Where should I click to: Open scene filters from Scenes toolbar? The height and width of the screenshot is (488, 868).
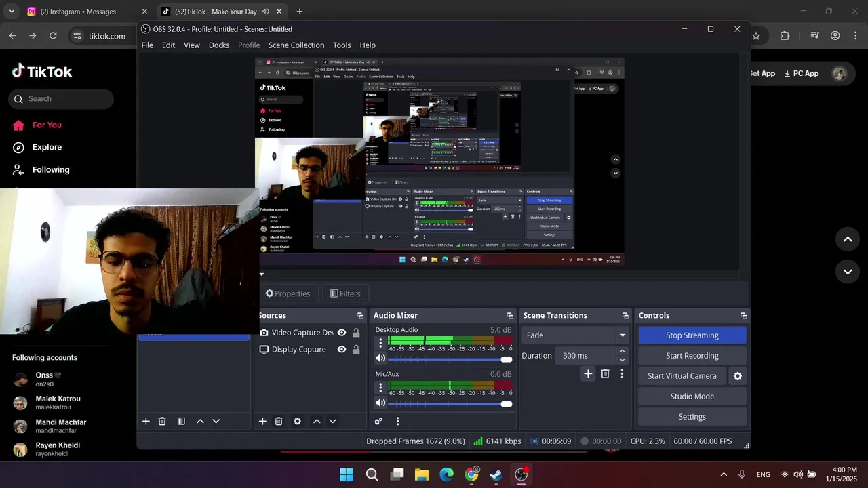[181, 421]
